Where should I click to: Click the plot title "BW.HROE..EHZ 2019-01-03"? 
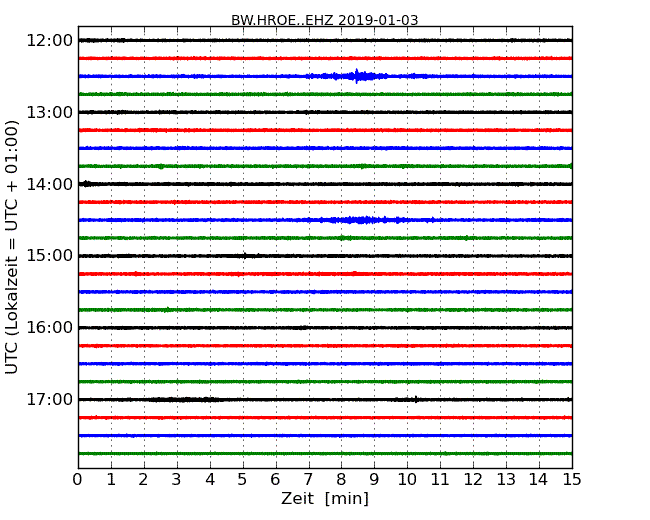coord(325,20)
